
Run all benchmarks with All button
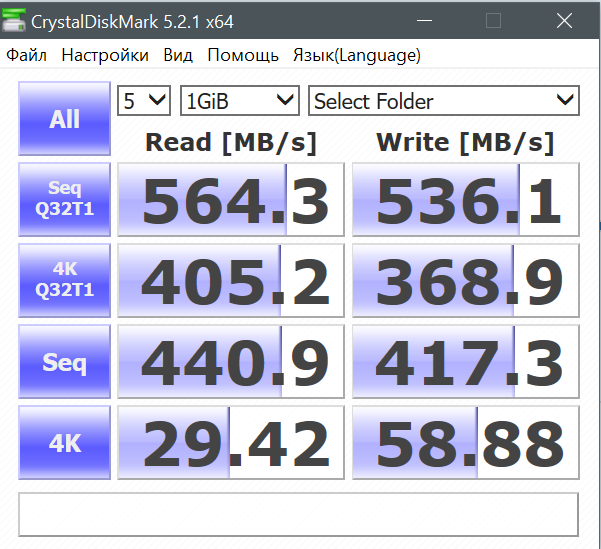pos(65,119)
